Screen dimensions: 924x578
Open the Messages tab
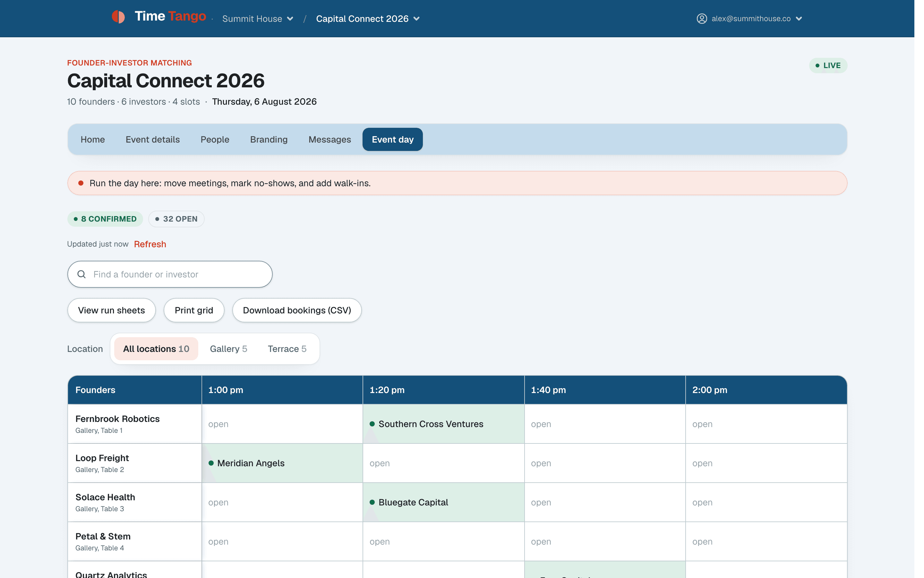click(330, 140)
